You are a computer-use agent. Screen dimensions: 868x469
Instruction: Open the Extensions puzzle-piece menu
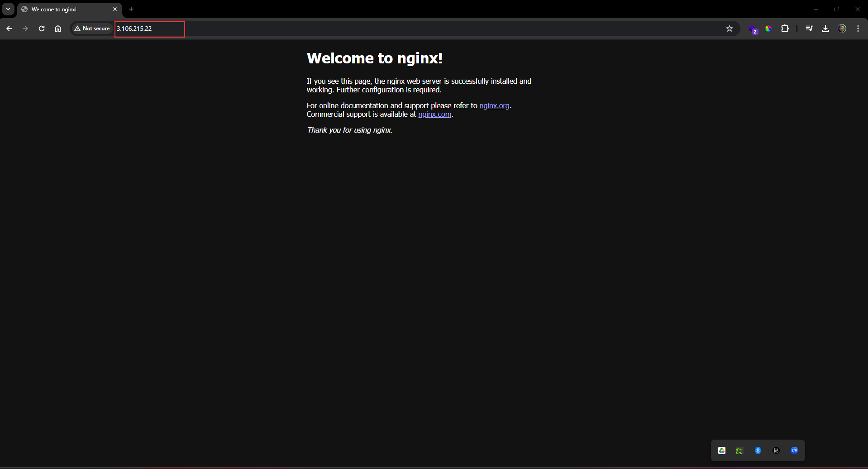coord(785,29)
